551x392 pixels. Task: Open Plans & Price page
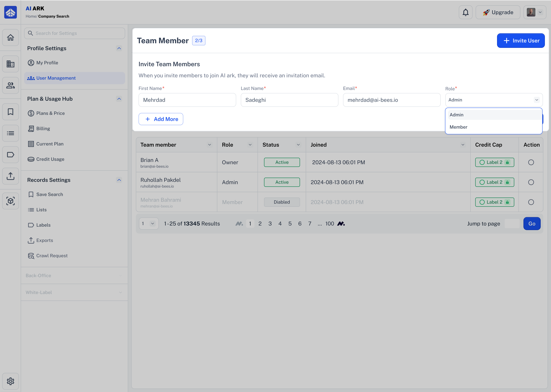tap(75, 113)
